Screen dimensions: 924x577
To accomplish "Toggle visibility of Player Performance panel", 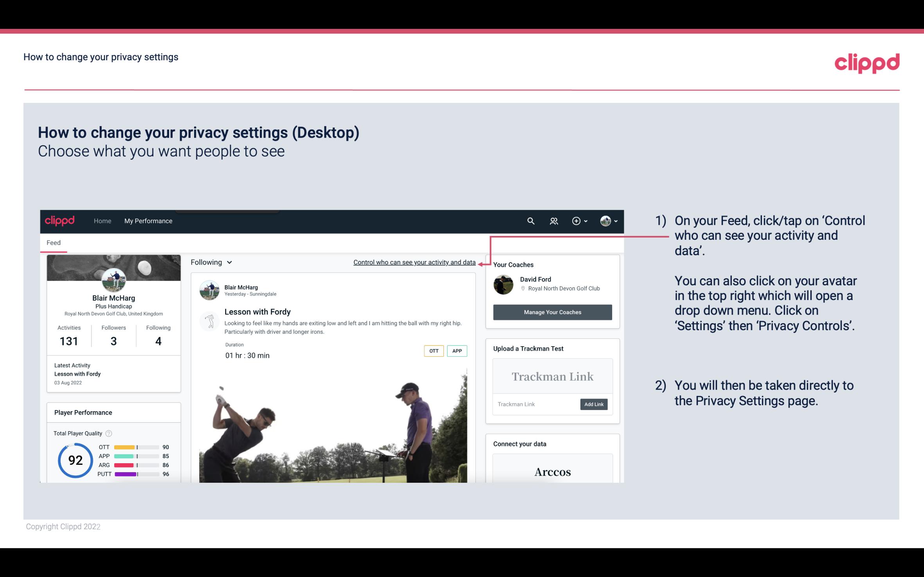I will pos(83,412).
